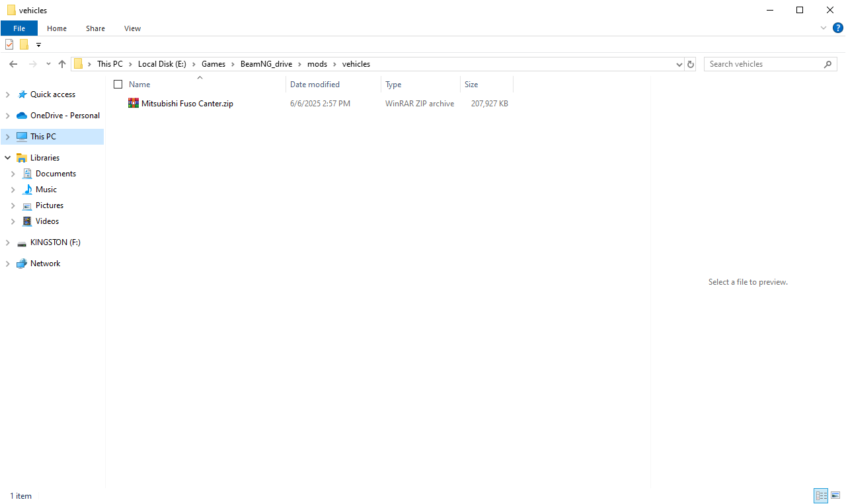846x504 pixels.
Task: Click Games breadcrumb in address bar
Action: (213, 64)
